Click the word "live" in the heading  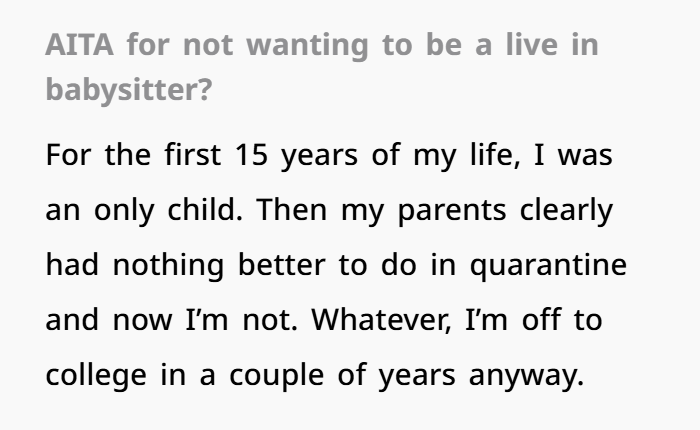pos(532,45)
